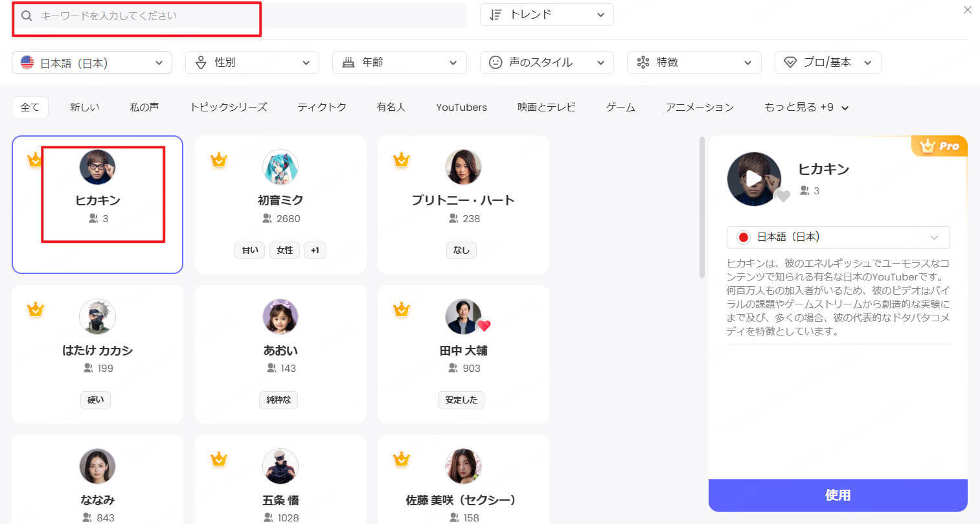Click the Japan flag in the detail panel
The height and width of the screenshot is (524, 980).
point(744,237)
